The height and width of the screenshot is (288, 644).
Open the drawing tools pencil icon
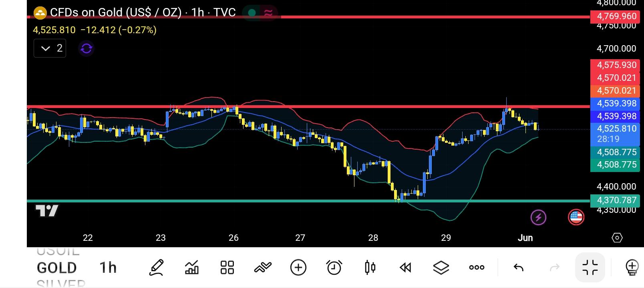(156, 267)
